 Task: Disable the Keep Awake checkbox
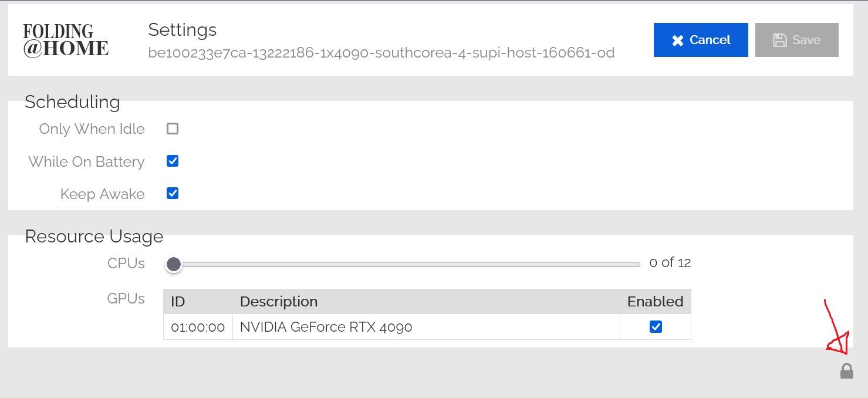click(173, 193)
